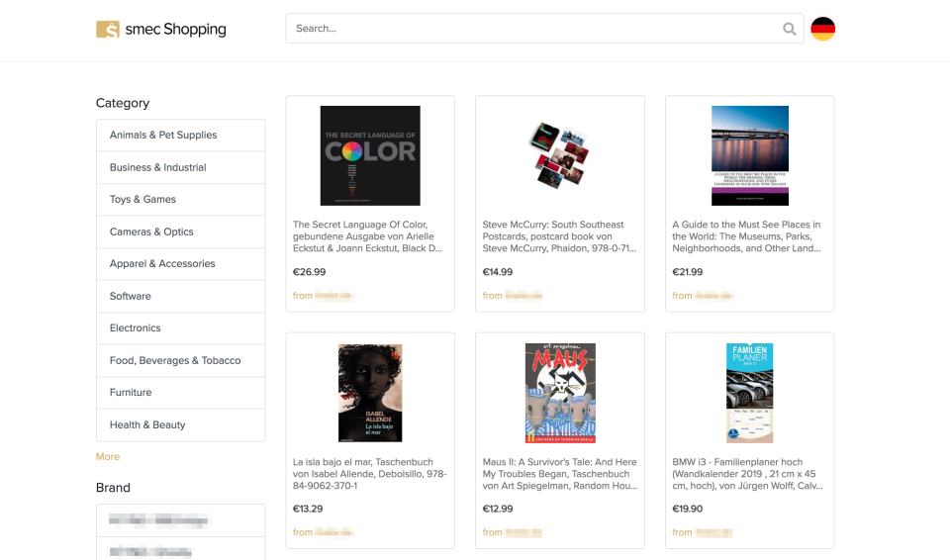Select first blurred Brand filter entry
The height and width of the screenshot is (560, 950).
coord(180,520)
